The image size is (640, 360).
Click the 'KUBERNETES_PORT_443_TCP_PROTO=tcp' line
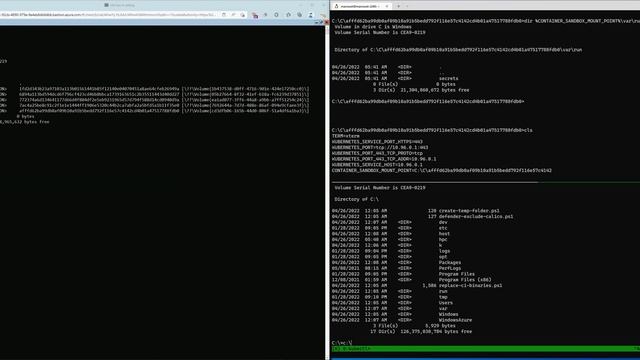[377, 153]
